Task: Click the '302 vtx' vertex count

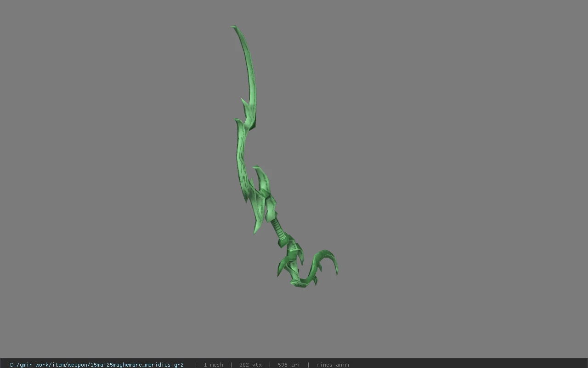Action: point(250,365)
